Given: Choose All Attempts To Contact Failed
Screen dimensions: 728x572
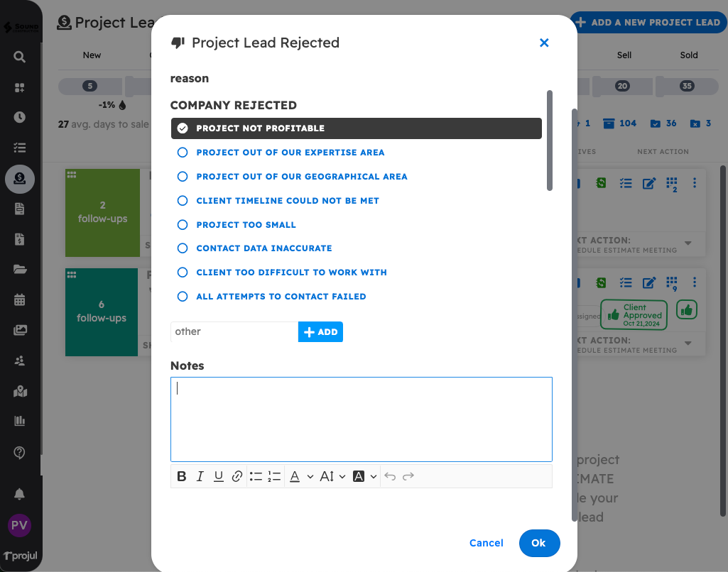Looking at the screenshot, I should pos(281,297).
